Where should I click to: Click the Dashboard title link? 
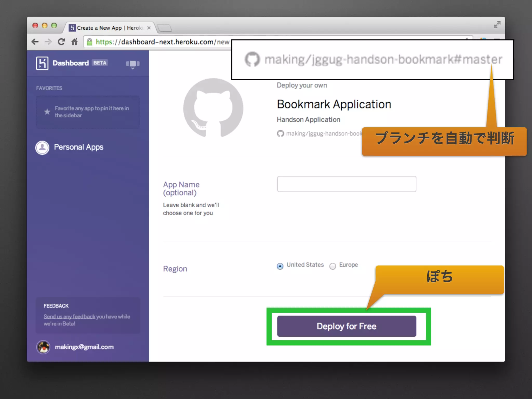pyautogui.click(x=71, y=63)
